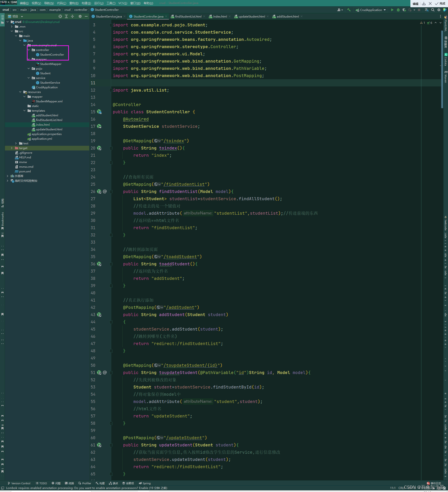The width and height of the screenshot is (448, 492).
Task: Click the autowired gutter icon on line 17
Action: pyautogui.click(x=99, y=126)
